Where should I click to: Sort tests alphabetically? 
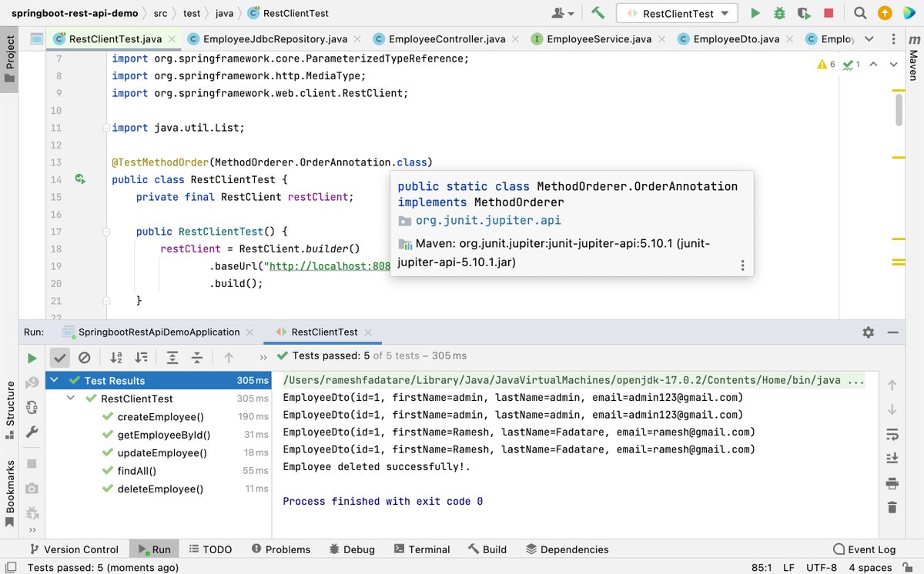(x=116, y=357)
